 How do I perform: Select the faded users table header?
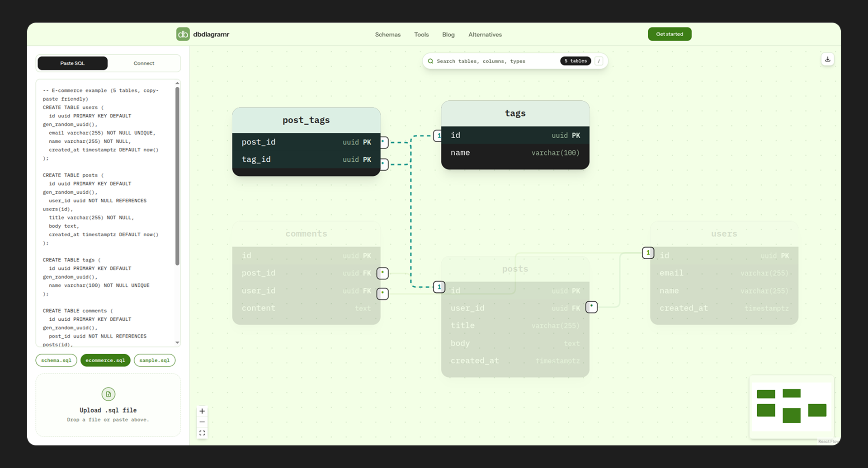coord(724,234)
